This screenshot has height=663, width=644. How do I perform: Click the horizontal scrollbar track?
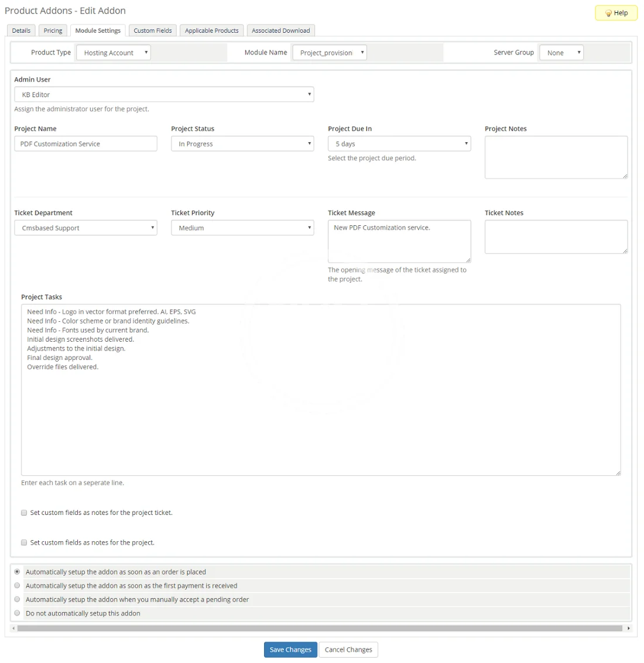click(320, 628)
